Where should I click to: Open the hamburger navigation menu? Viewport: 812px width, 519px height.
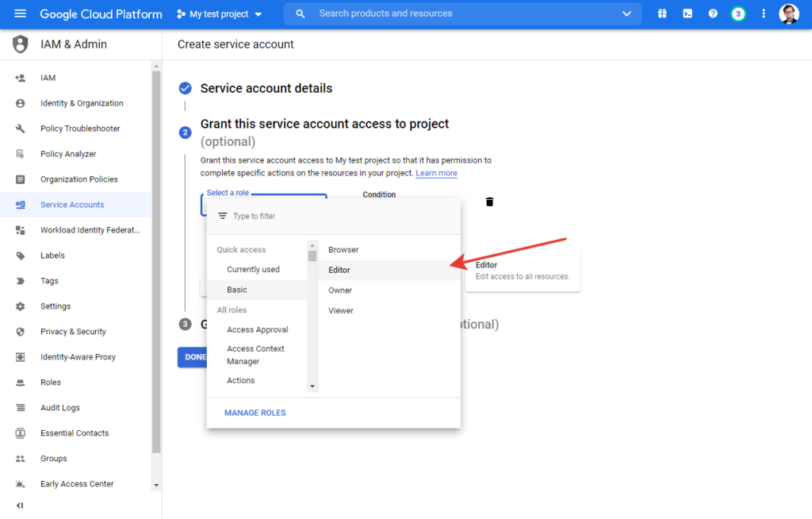20,13
